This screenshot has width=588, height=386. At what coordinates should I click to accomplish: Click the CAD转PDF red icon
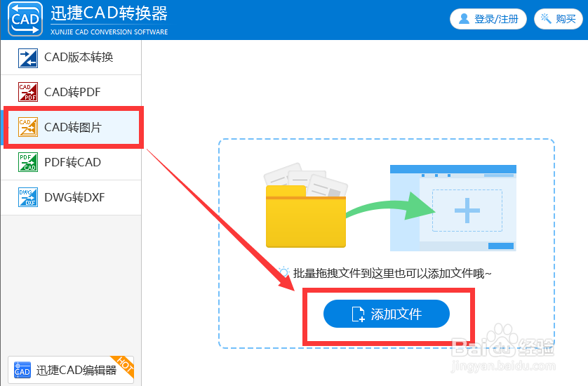28,92
